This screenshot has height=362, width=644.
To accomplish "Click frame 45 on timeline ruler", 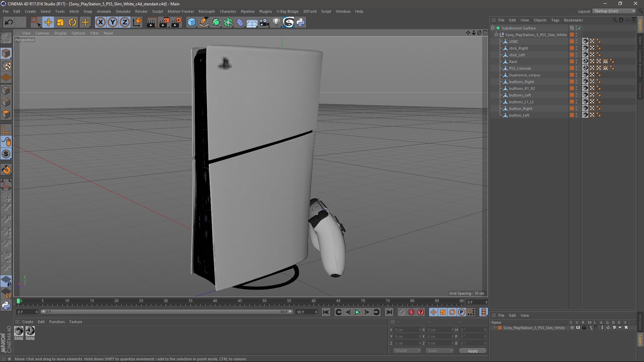I will pyautogui.click(x=239, y=302).
